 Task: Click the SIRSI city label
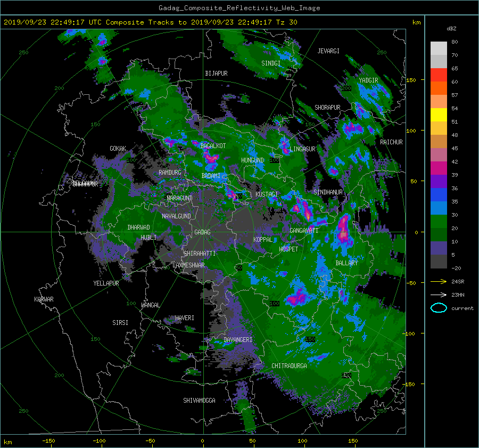120,323
